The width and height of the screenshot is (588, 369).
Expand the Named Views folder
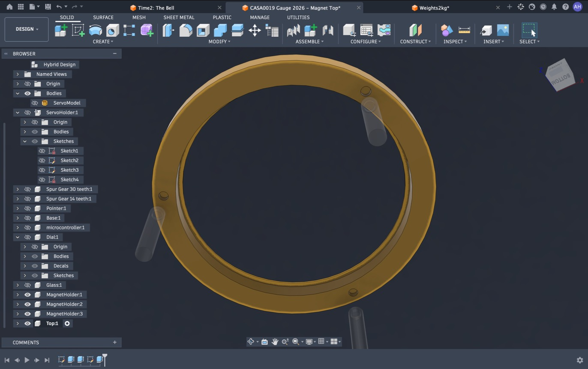18,74
